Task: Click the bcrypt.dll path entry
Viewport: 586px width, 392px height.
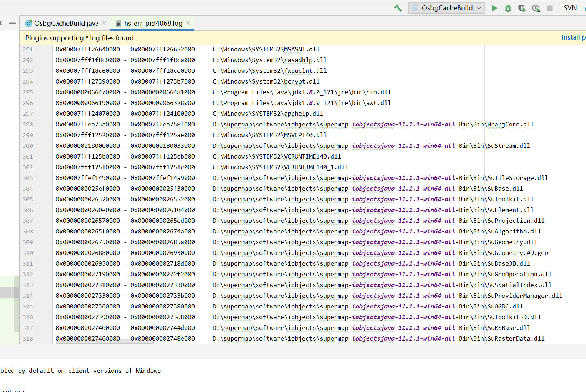Action: tap(266, 81)
